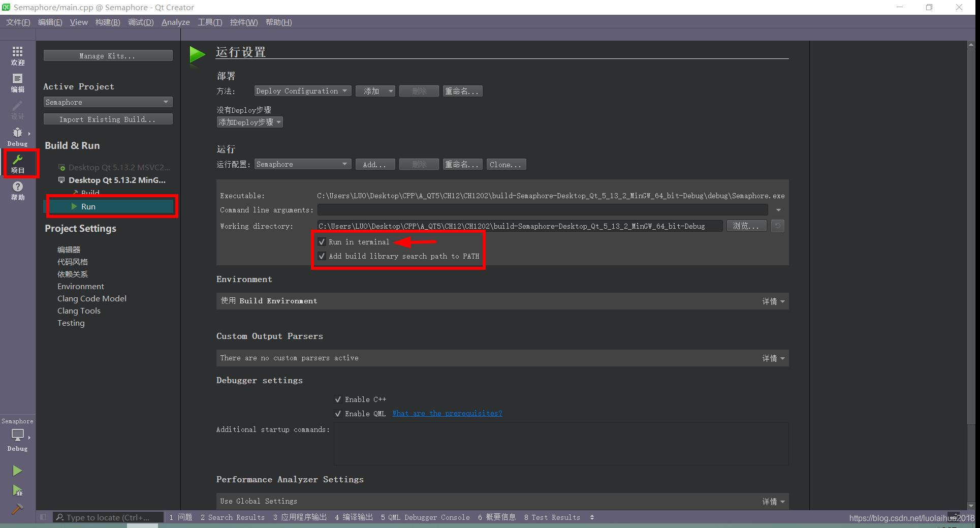Run the project with green play button

click(17, 471)
